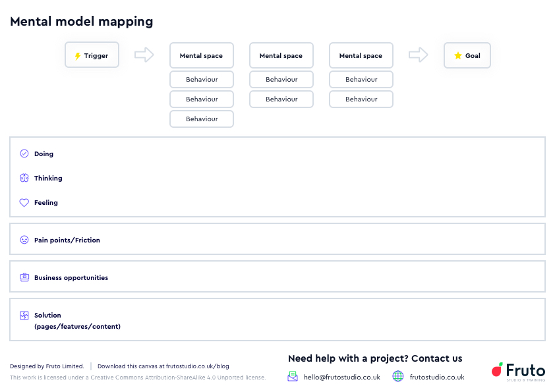Click the lightning bolt Trigger icon

tap(78, 56)
